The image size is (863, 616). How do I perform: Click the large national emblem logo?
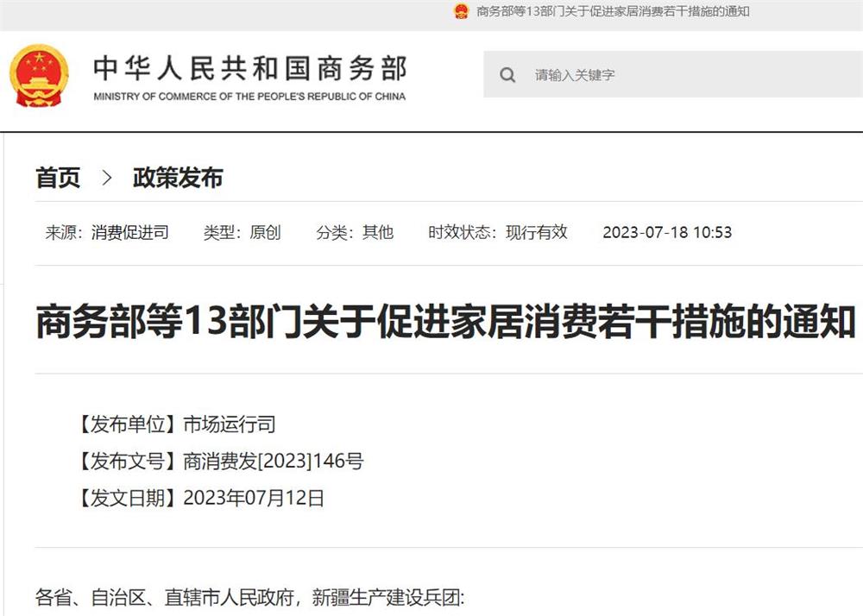tap(39, 76)
